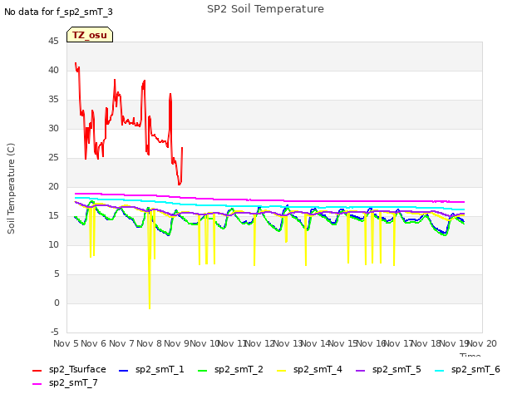
Task: Click the magenta sp2_smT_7 legend swatch
Action: point(37,384)
